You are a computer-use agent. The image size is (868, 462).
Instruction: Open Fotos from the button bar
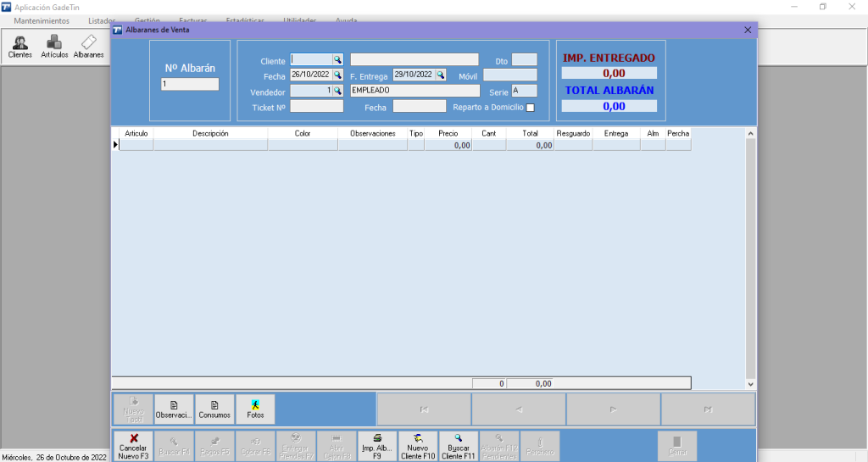pyautogui.click(x=255, y=409)
